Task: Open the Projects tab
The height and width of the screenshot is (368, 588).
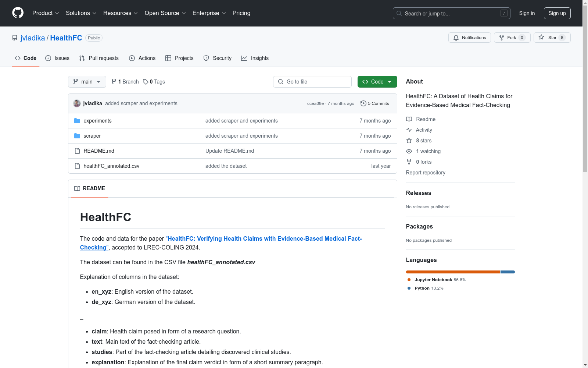Action: [179, 58]
